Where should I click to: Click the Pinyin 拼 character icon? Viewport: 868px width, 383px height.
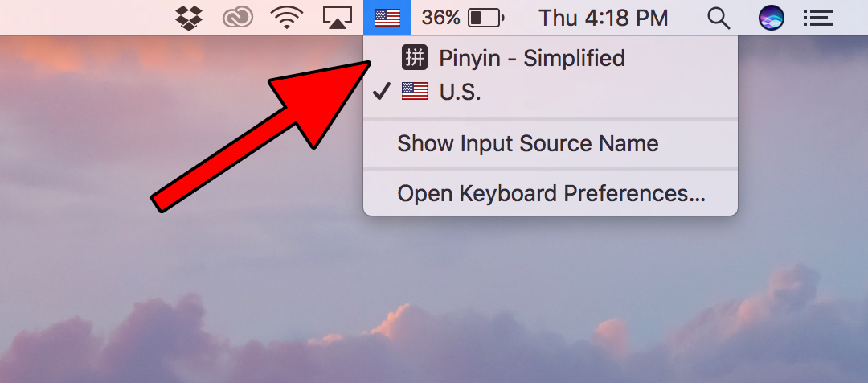point(415,58)
